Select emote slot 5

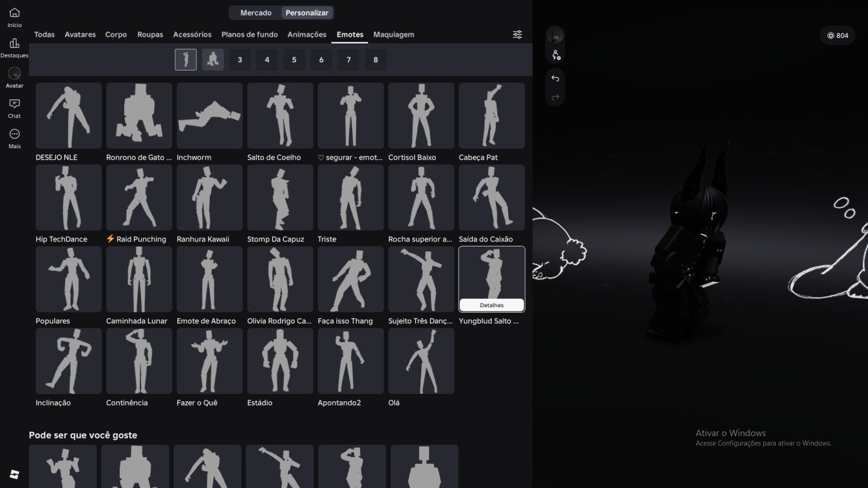(x=294, y=60)
